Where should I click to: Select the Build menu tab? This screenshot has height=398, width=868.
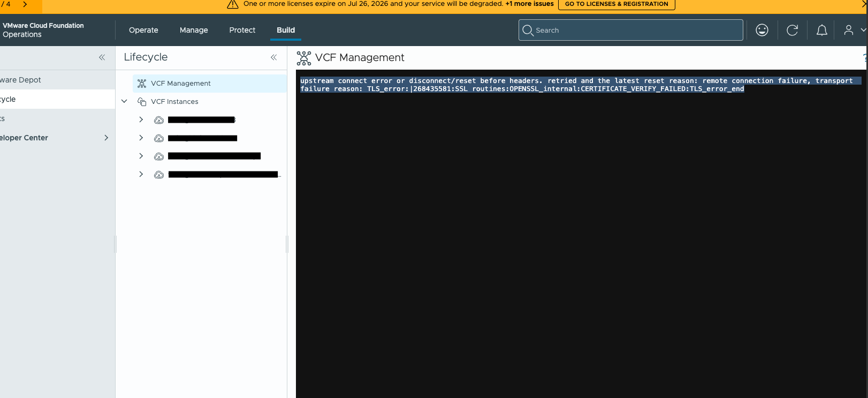(286, 30)
